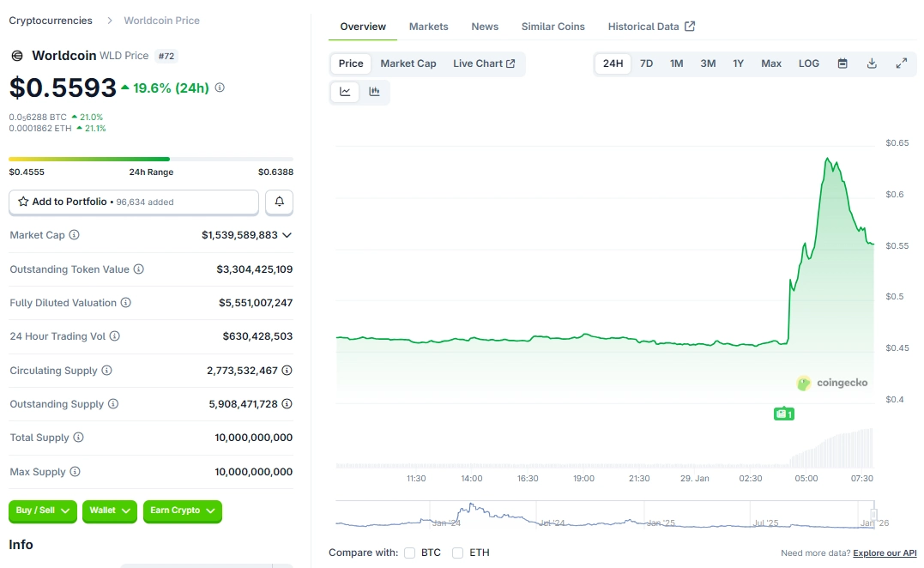Click the download chart data icon
The height and width of the screenshot is (568, 924).
point(872,63)
